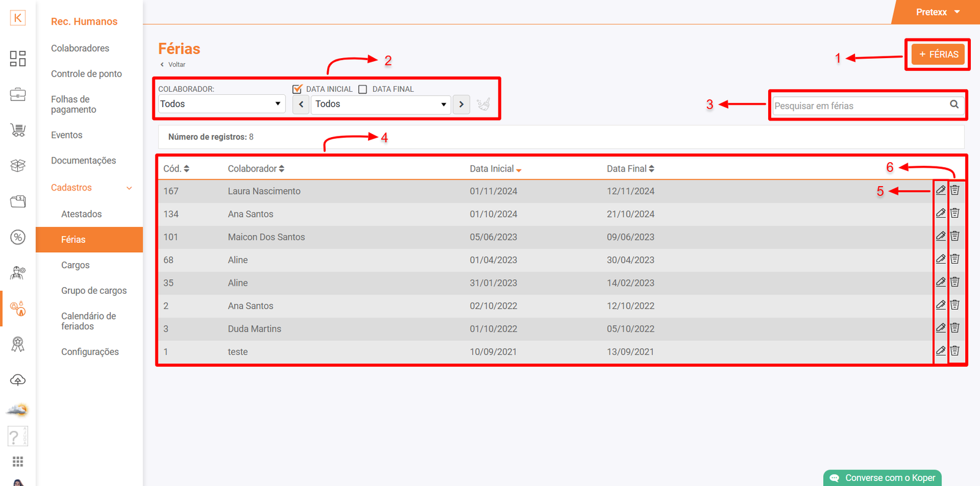Viewport: 980px width, 486px height.
Task: Open the Pretexx account dropdown
Action: pyautogui.click(x=937, y=12)
